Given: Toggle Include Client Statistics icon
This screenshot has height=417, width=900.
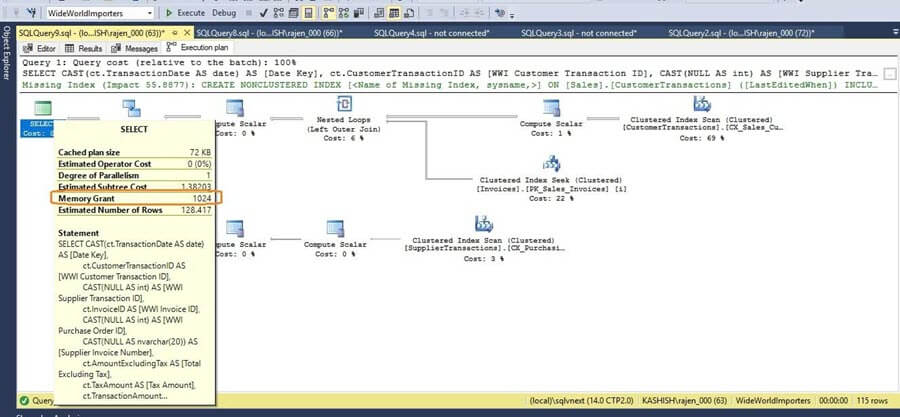Looking at the screenshot, I should 359,13.
